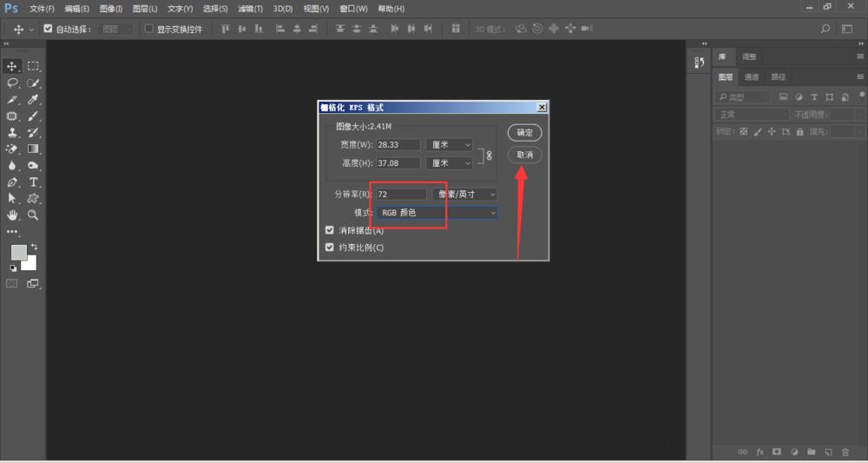This screenshot has width=868, height=463.
Task: Toggle the 自动选择 checkbox
Action: pos(48,29)
